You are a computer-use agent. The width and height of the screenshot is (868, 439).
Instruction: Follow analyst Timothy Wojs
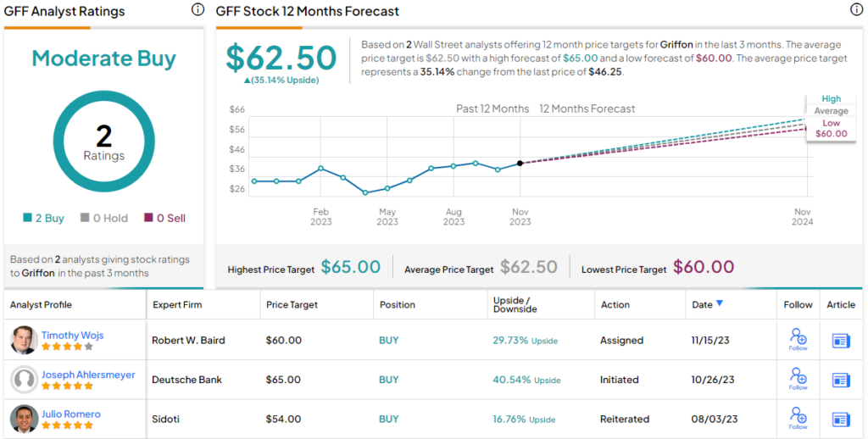click(798, 339)
